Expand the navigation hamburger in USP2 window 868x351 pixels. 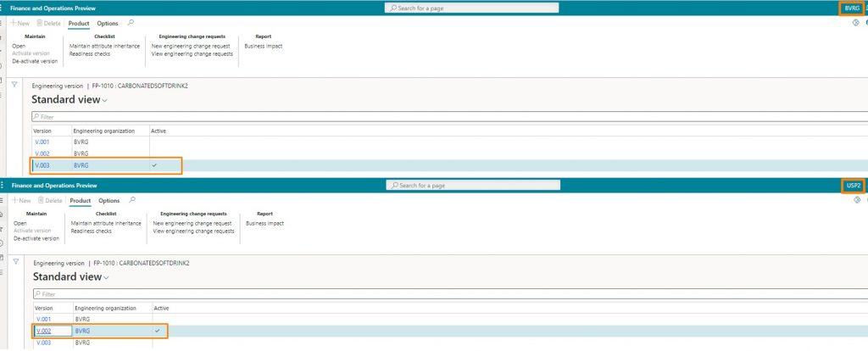[x=3, y=200]
